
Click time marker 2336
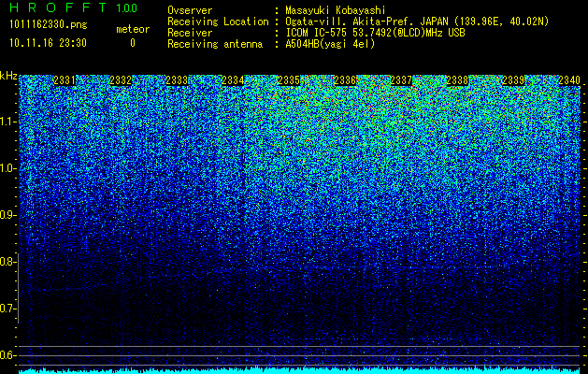(345, 80)
